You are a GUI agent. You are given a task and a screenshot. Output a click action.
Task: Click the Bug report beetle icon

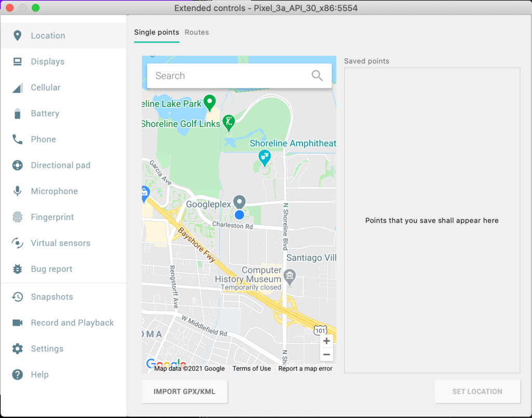pos(17,269)
